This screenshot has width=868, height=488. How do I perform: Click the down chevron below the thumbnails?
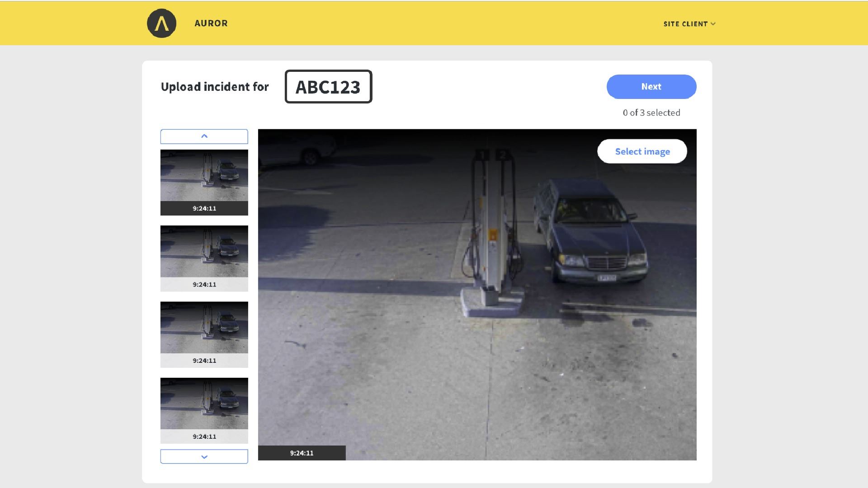204,456
